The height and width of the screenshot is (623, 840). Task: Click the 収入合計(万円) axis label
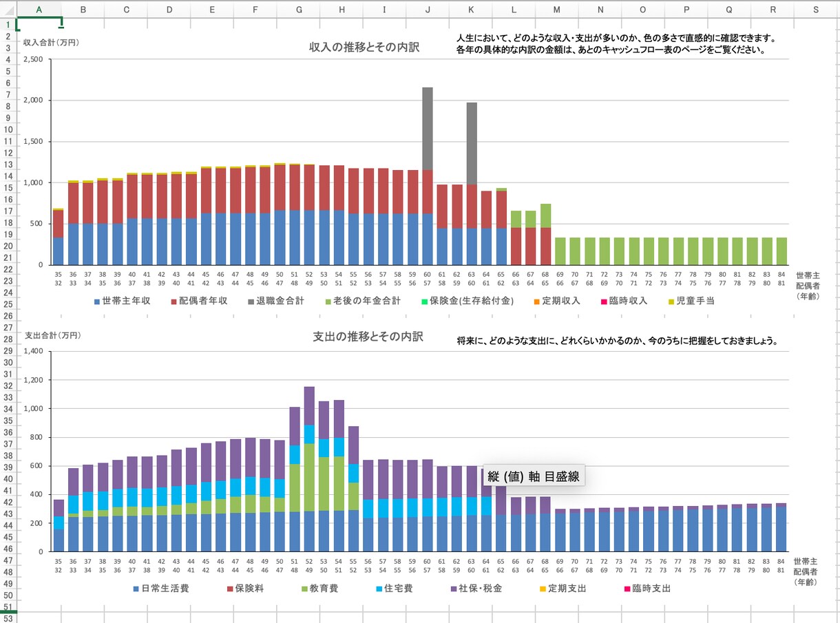(51, 42)
